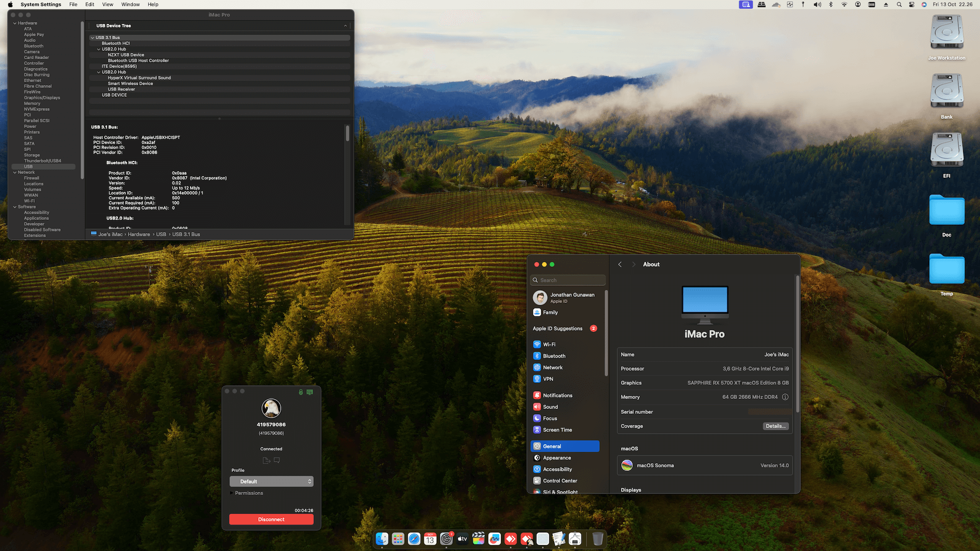The image size is (980, 551).
Task: Open the View menu in menu bar
Action: pyautogui.click(x=108, y=5)
